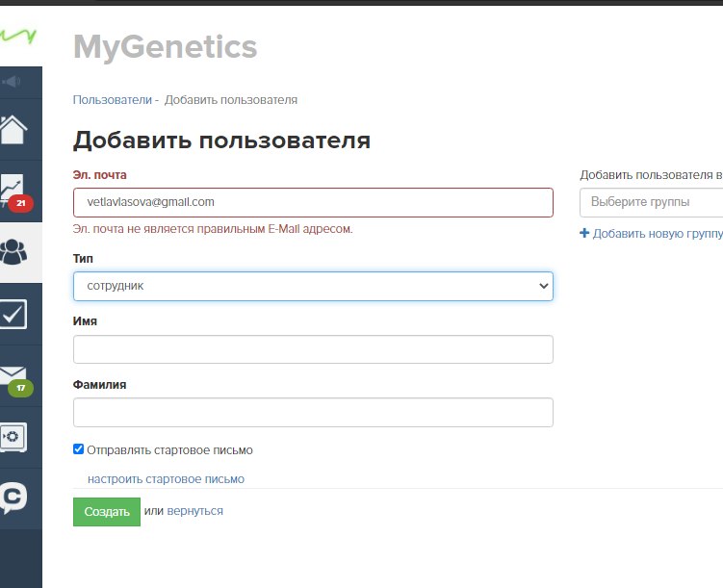This screenshot has height=588, width=723.
Task: Select the users group icon in sidebar
Action: point(13,252)
